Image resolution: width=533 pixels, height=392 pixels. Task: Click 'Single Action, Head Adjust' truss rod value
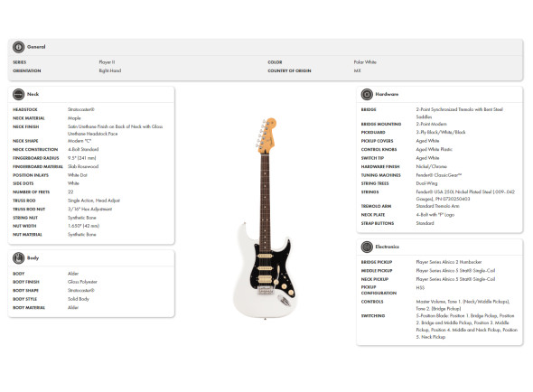click(93, 201)
